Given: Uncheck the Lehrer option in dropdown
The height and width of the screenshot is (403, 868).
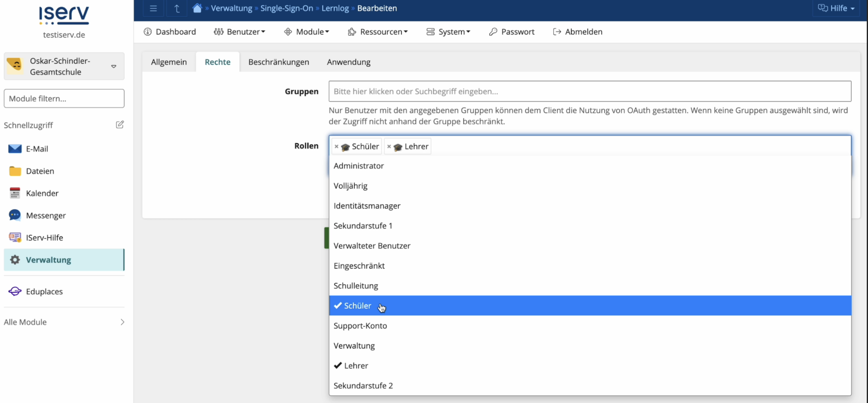Looking at the screenshot, I should pyautogui.click(x=356, y=366).
